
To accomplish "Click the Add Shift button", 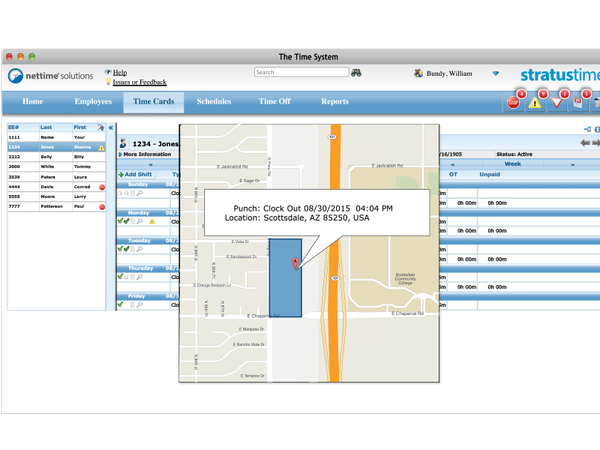I will (x=135, y=174).
